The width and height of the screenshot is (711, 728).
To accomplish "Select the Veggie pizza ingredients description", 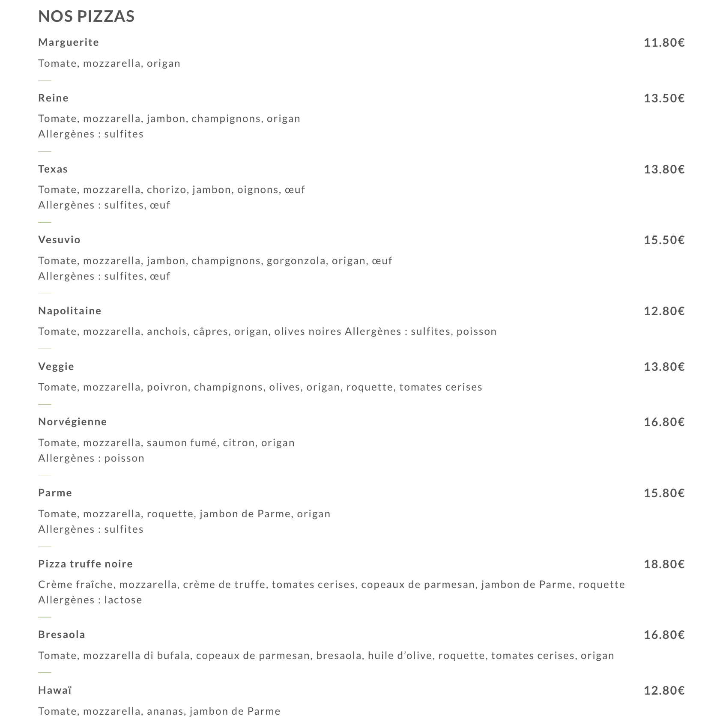I will (x=260, y=387).
